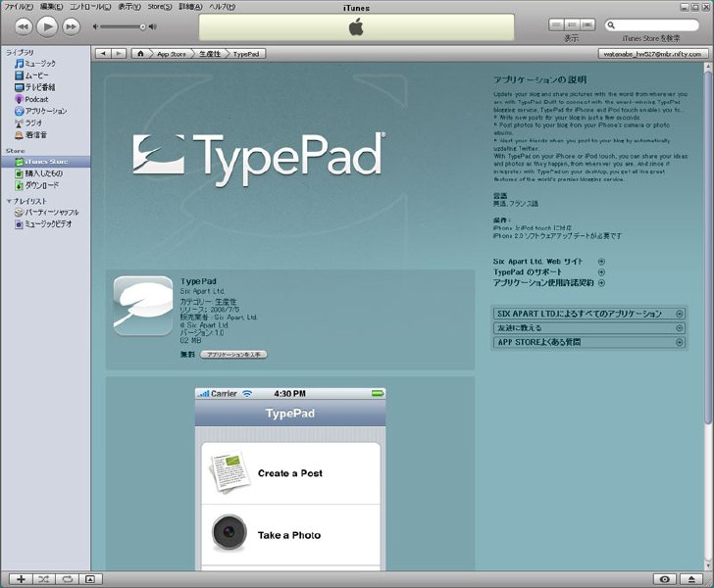Image resolution: width=714 pixels, height=588 pixels.
Task: Click the eject disc button
Action: (691, 579)
